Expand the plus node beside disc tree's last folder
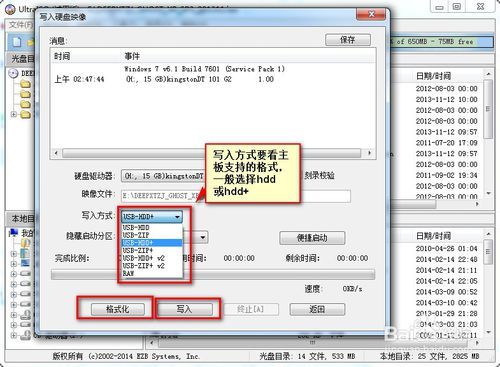The image size is (500, 367). (x=13, y=114)
